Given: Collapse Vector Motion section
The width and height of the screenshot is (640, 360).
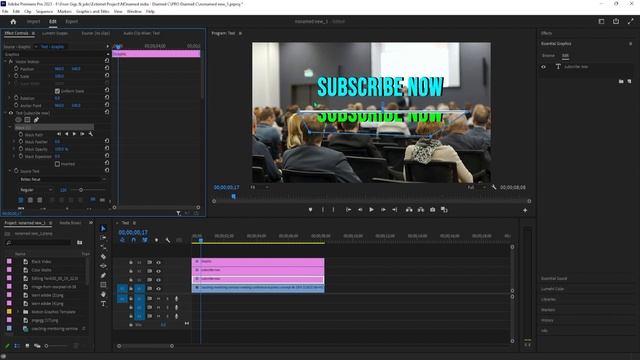Looking at the screenshot, I should 6,61.
